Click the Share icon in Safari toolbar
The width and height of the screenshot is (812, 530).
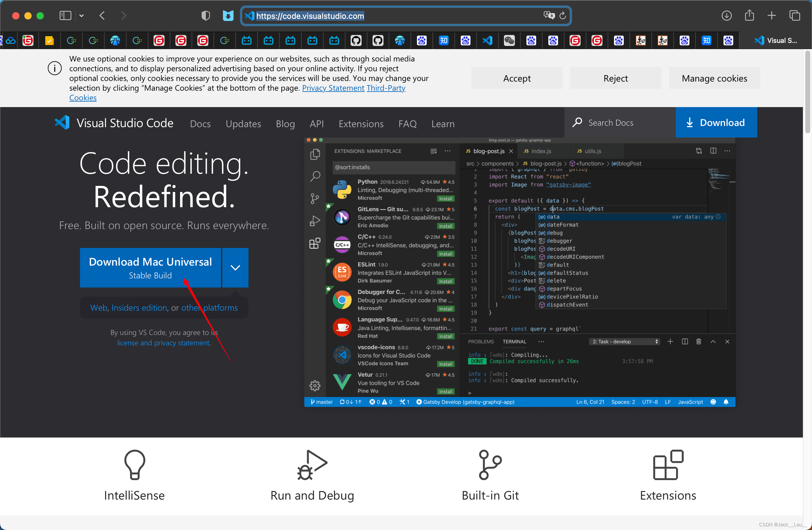click(x=749, y=16)
